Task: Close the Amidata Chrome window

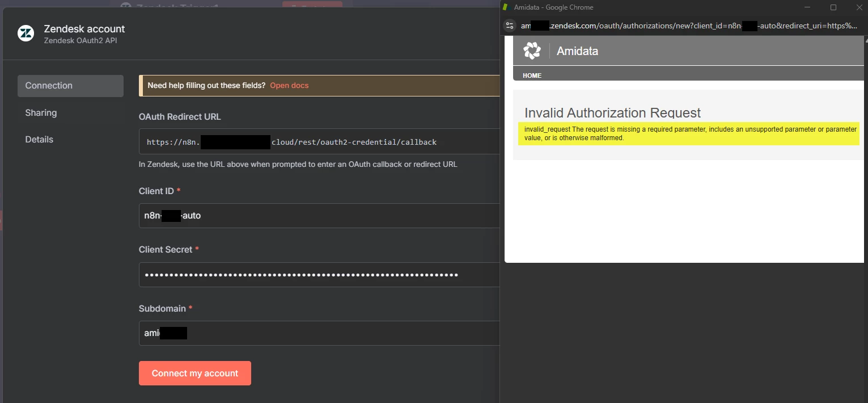Action: pos(858,7)
